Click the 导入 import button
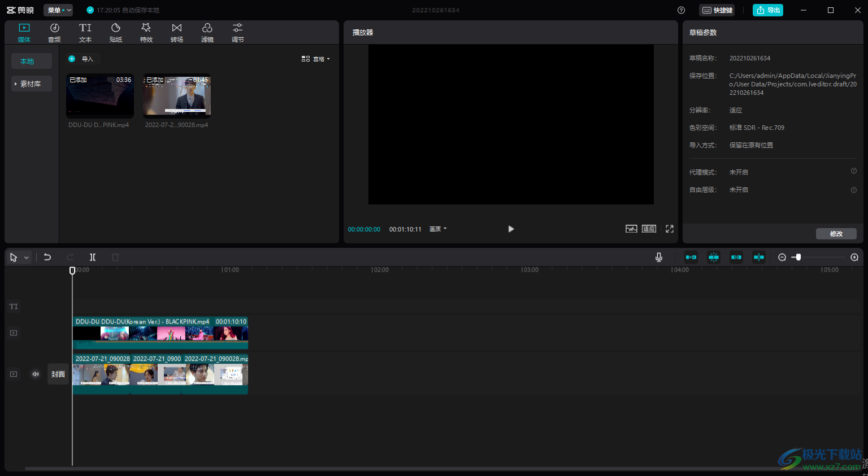Screen dimensions: 868x476 82,59
